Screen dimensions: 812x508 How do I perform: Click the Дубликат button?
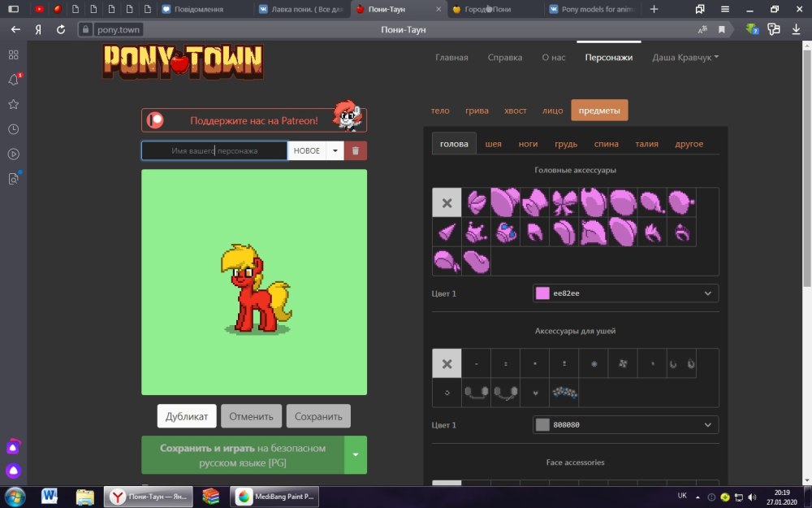tap(187, 416)
